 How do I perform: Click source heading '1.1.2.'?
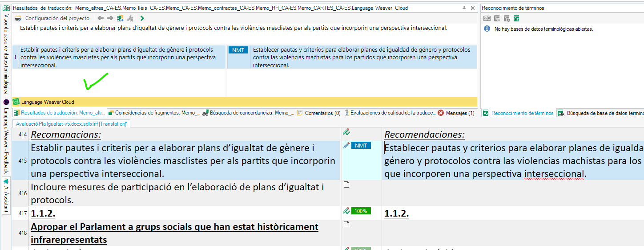click(x=43, y=213)
